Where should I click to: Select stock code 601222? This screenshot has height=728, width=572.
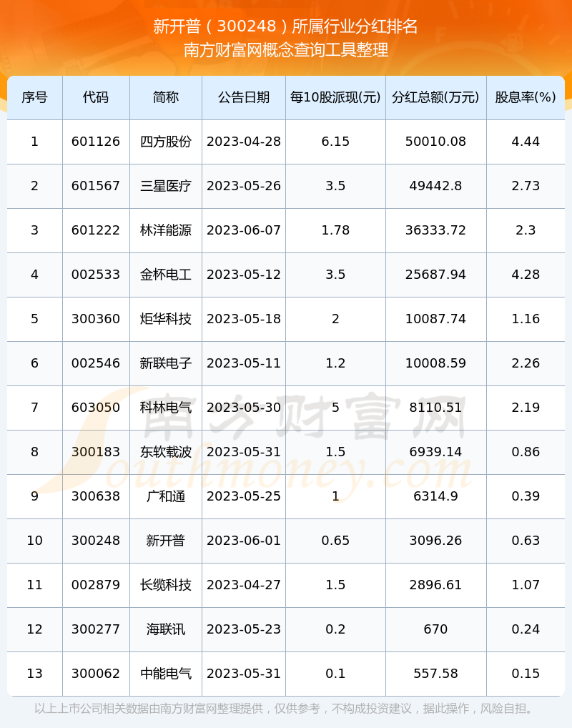pyautogui.click(x=96, y=230)
